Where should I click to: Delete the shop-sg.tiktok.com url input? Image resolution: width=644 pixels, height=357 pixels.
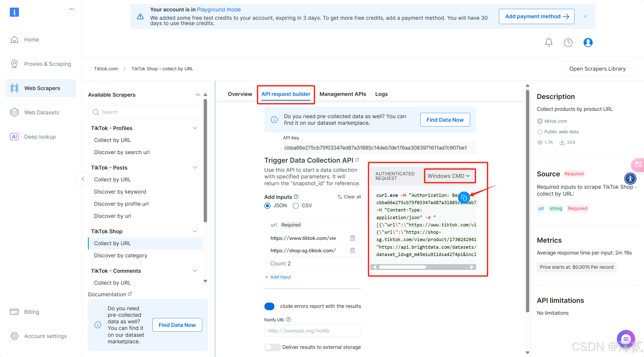[x=353, y=250]
